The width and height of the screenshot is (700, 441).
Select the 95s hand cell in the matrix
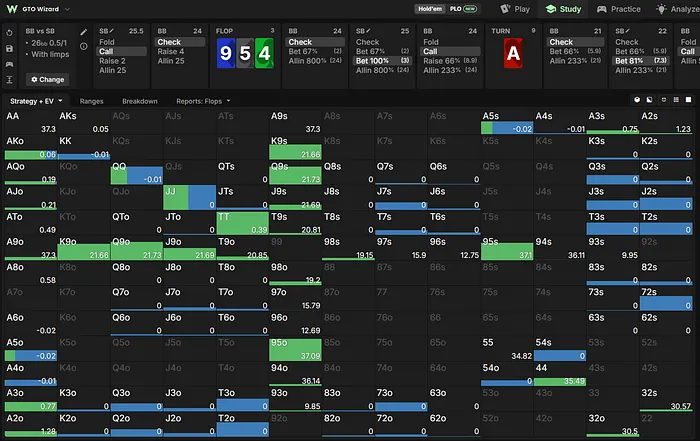pyautogui.click(x=507, y=248)
